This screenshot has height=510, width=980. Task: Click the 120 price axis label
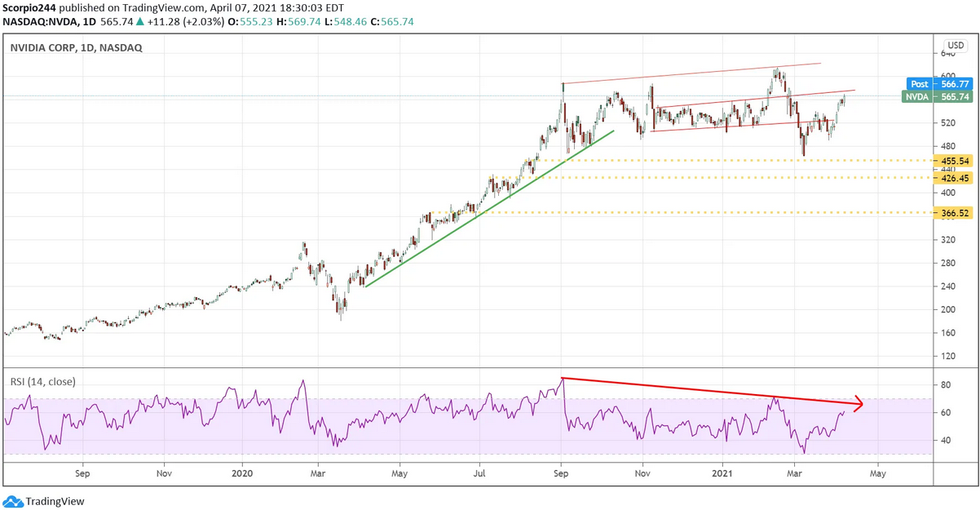[x=948, y=357]
